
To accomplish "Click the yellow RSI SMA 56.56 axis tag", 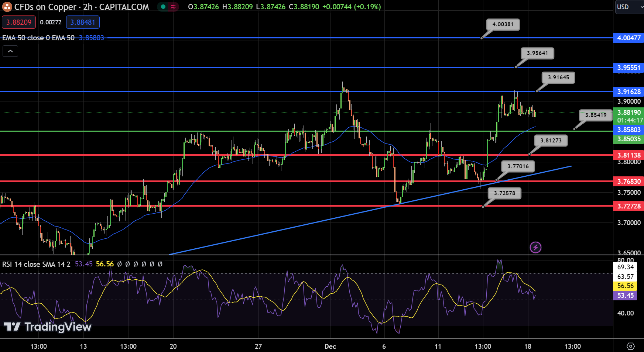I will pyautogui.click(x=625, y=286).
